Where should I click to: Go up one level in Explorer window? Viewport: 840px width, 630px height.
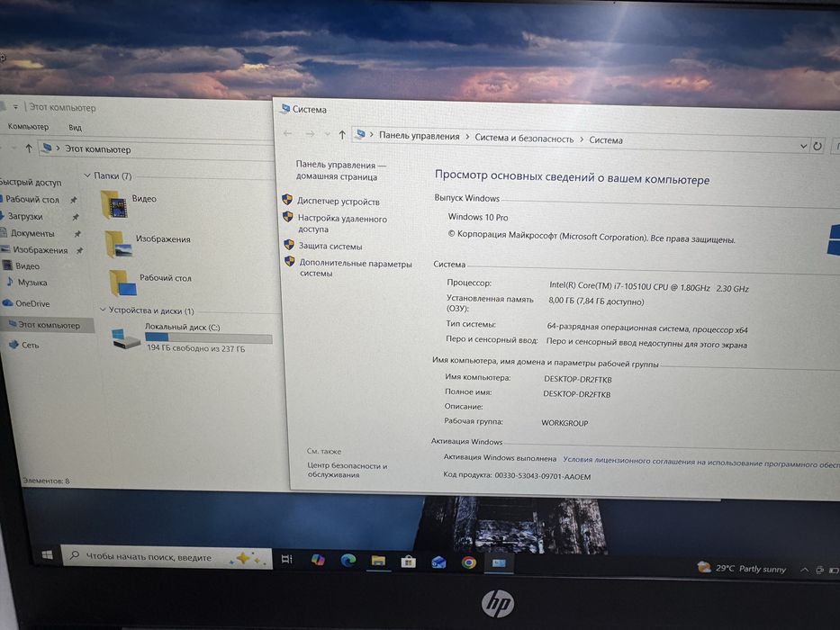pyautogui.click(x=29, y=148)
